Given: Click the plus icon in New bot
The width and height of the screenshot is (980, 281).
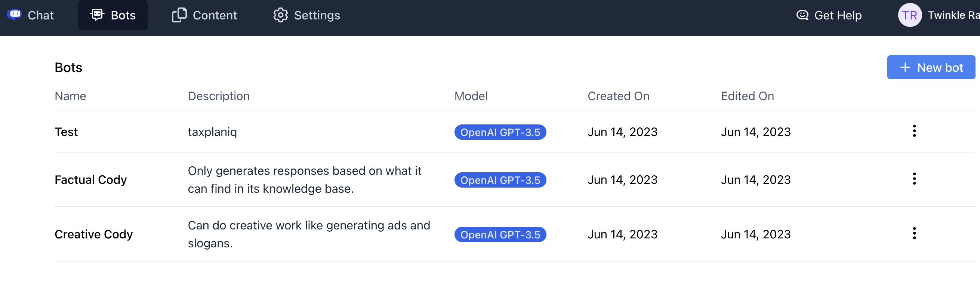Looking at the screenshot, I should click(905, 67).
